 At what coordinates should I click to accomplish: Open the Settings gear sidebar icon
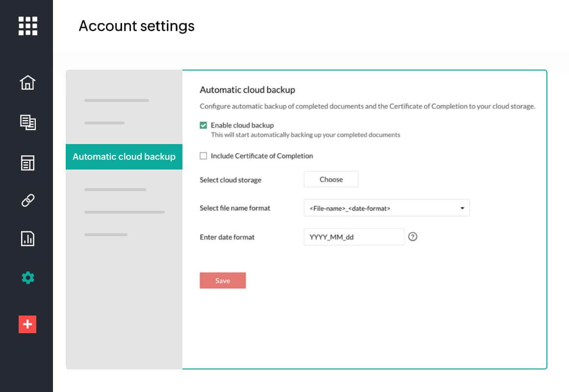28,278
